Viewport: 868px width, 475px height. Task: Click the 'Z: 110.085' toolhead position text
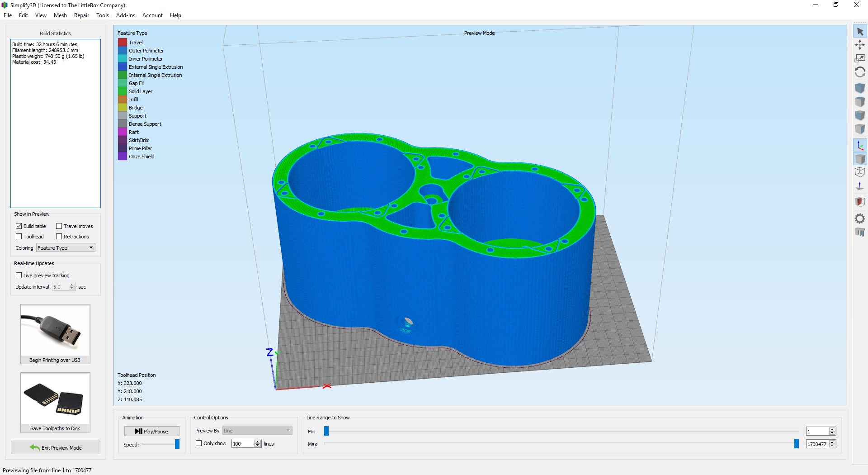tap(130, 400)
